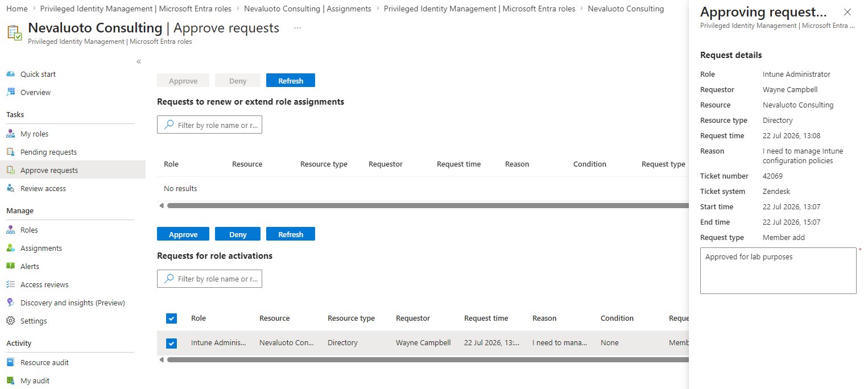The width and height of the screenshot is (868, 389).
Task: Click the Resource audit icon
Action: pyautogui.click(x=10, y=362)
